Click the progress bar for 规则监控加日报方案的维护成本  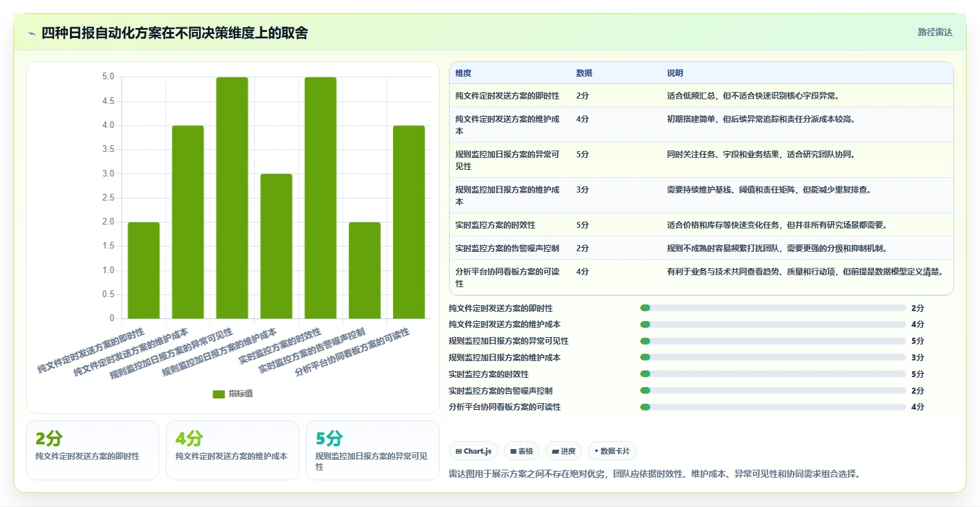point(773,358)
